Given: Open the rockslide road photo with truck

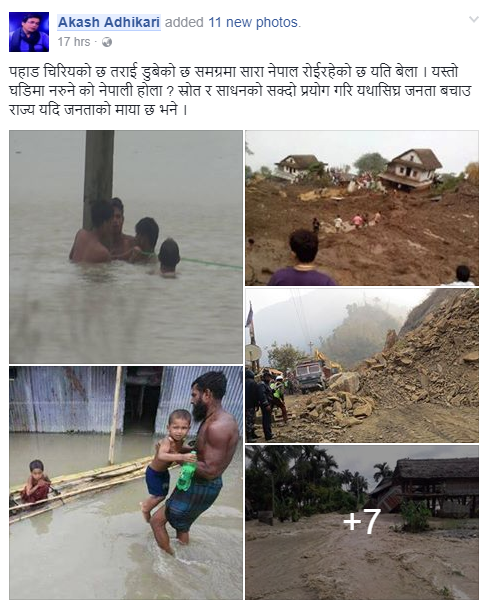Looking at the screenshot, I should pyautogui.click(x=362, y=365).
